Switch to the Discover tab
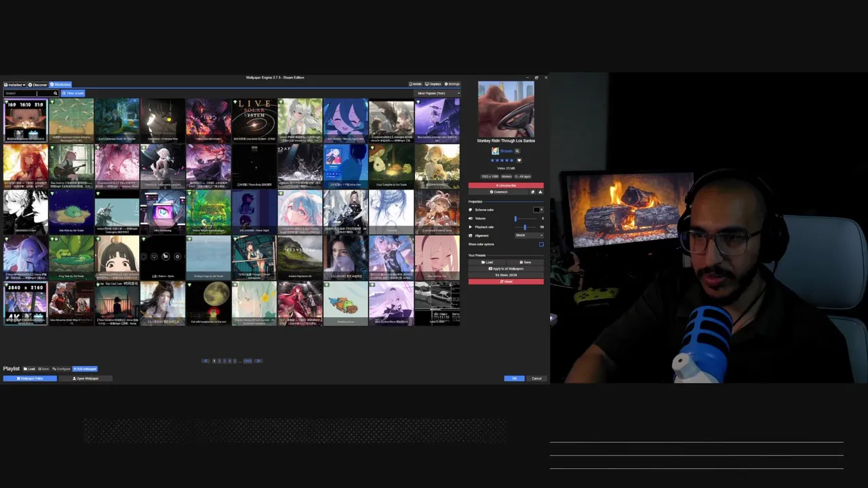The width and height of the screenshot is (868, 488). click(x=38, y=85)
